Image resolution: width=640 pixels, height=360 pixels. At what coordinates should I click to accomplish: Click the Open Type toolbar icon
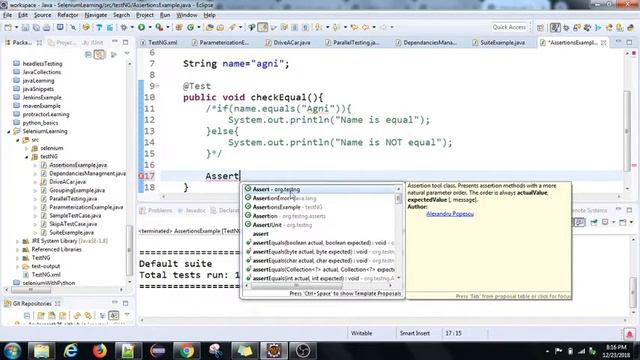coord(209,27)
